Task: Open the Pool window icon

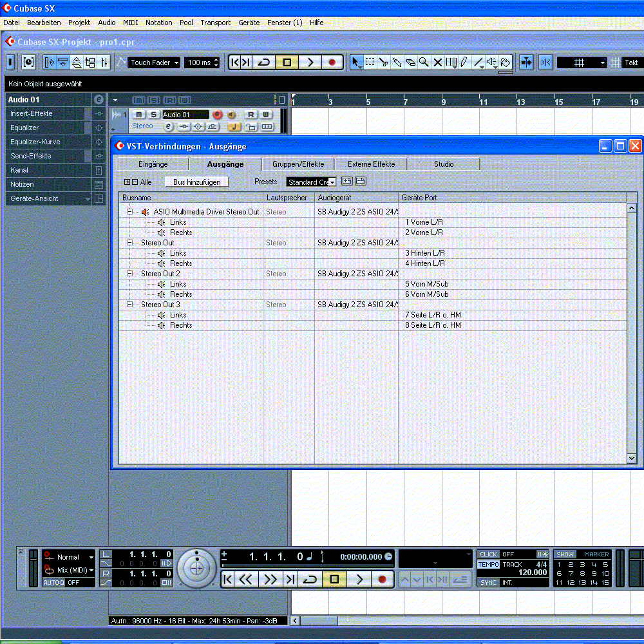Action: tap(90, 62)
